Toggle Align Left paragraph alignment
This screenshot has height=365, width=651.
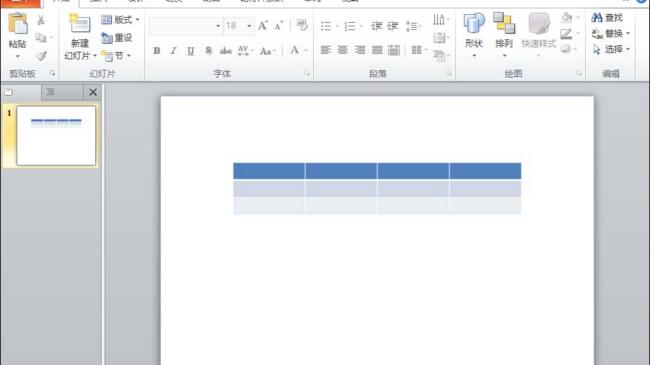[326, 50]
